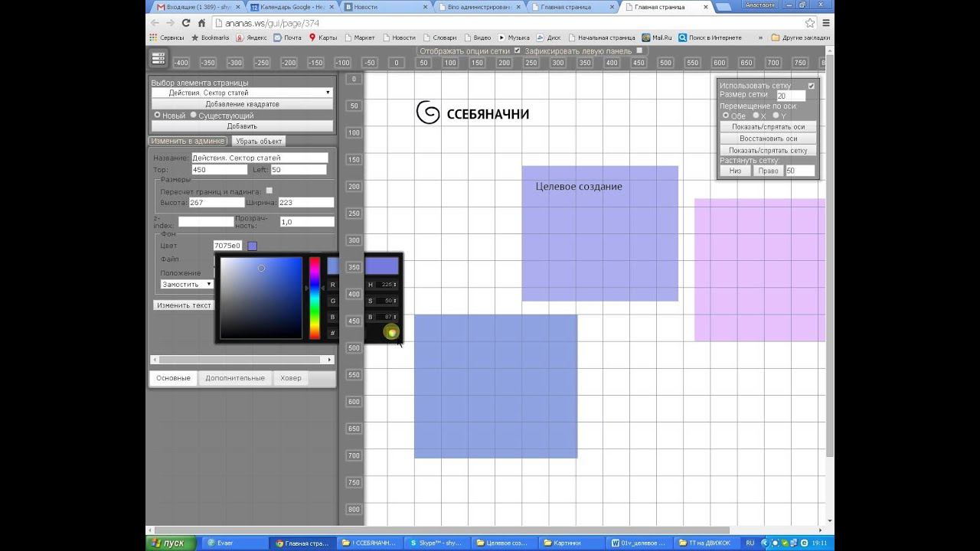The width and height of the screenshot is (980, 551).
Task: Click the stepper on the H value field
Action: [x=394, y=285]
